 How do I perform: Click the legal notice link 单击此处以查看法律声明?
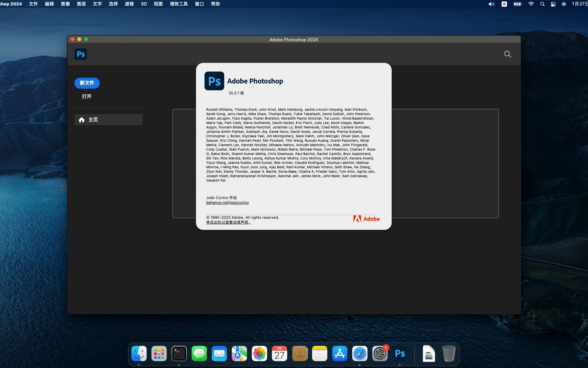coord(228,222)
